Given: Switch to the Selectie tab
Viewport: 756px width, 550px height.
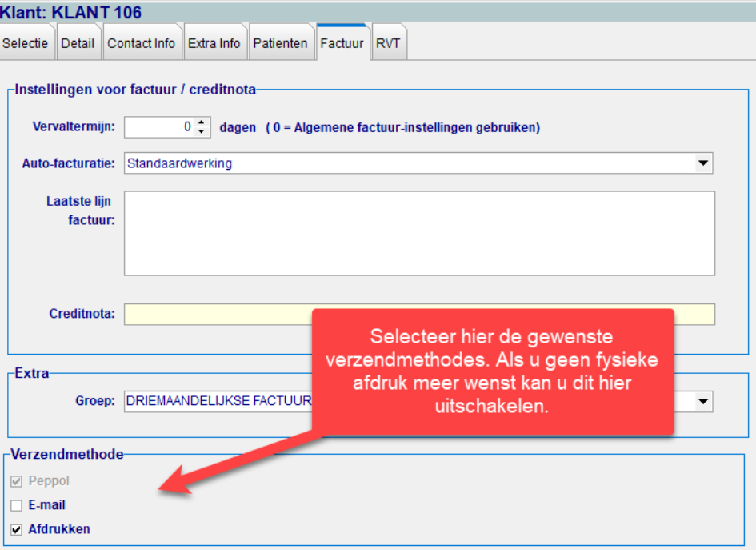Looking at the screenshot, I should (x=25, y=44).
